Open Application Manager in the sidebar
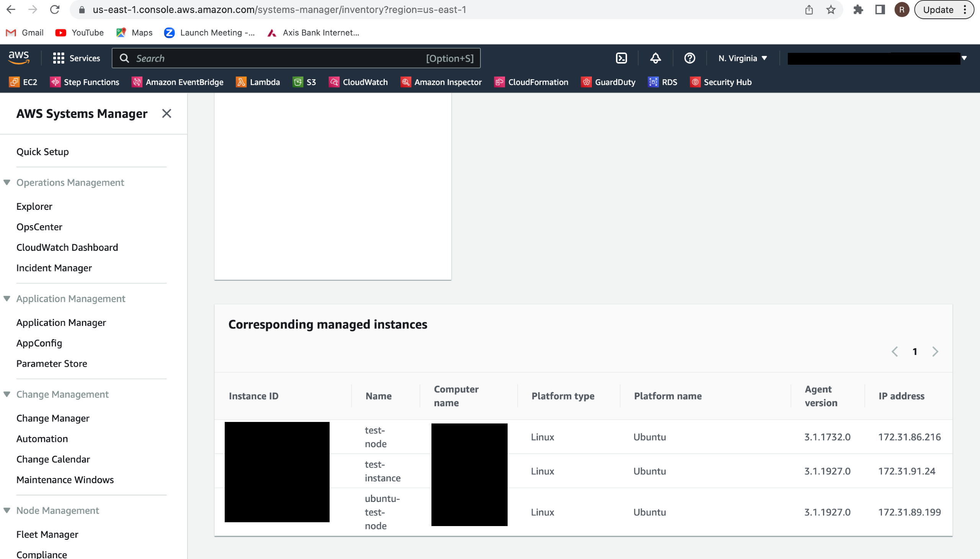The height and width of the screenshot is (559, 980). 61,323
